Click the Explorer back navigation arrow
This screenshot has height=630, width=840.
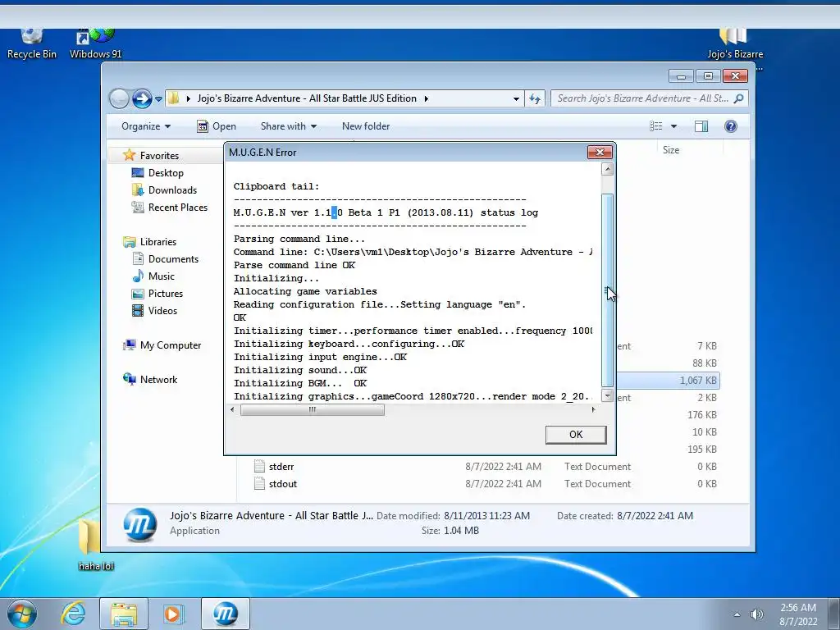(119, 98)
